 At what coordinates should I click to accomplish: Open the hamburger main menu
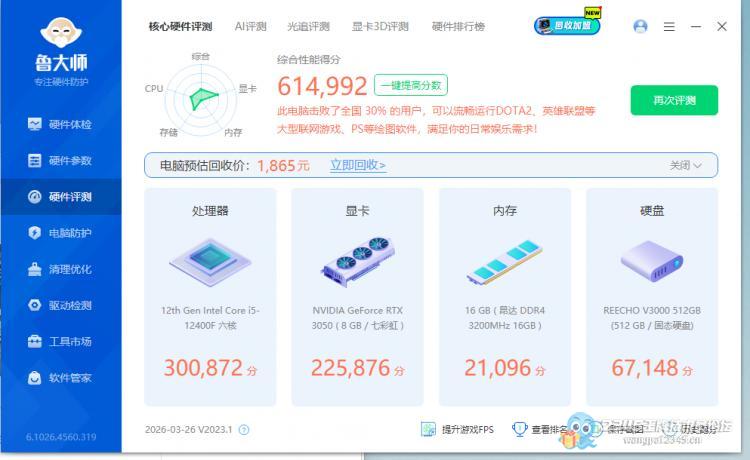(669, 27)
